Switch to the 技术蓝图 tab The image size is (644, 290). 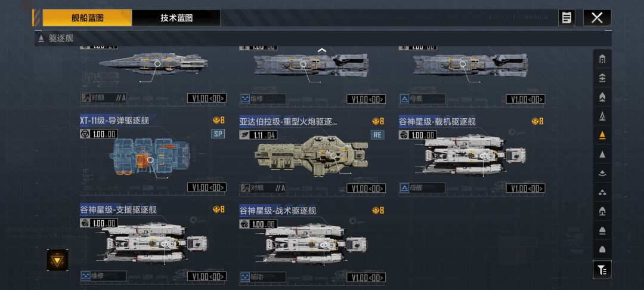pyautogui.click(x=176, y=18)
